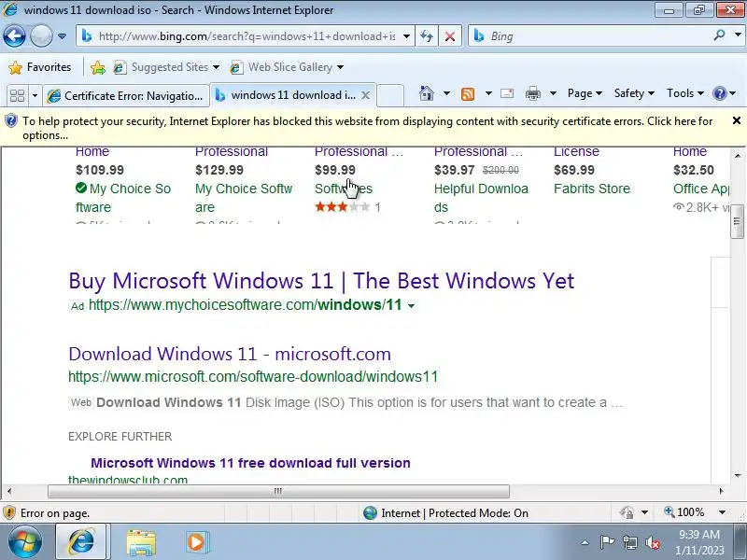Stop page loading with red X
The height and width of the screenshot is (560, 747).
click(450, 36)
